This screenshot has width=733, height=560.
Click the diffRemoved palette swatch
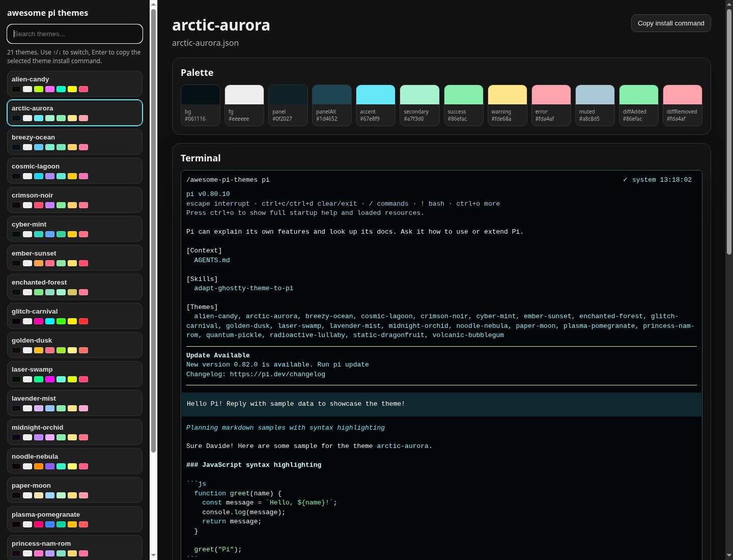tap(682, 105)
